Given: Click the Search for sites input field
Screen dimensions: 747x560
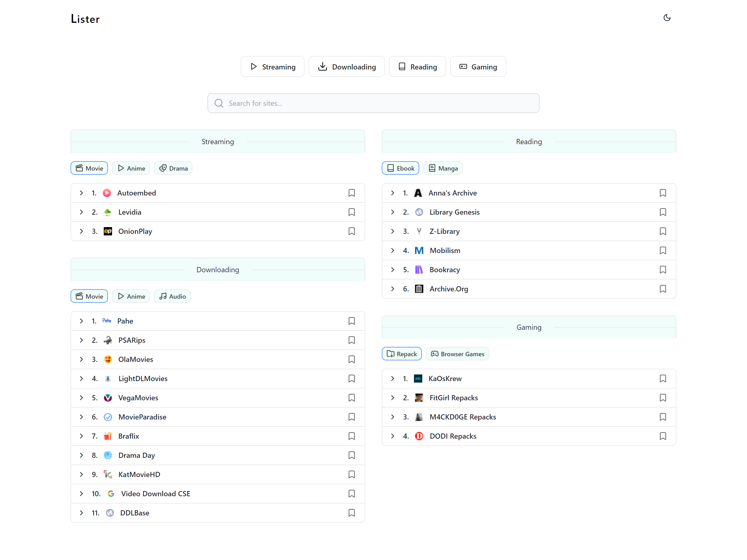Looking at the screenshot, I should tap(374, 103).
